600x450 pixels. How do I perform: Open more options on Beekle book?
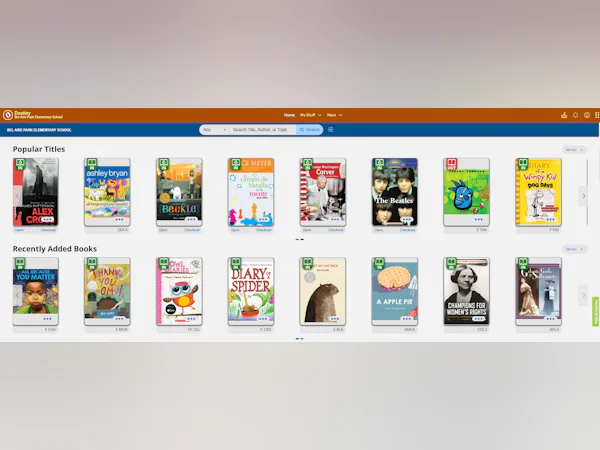(x=191, y=219)
